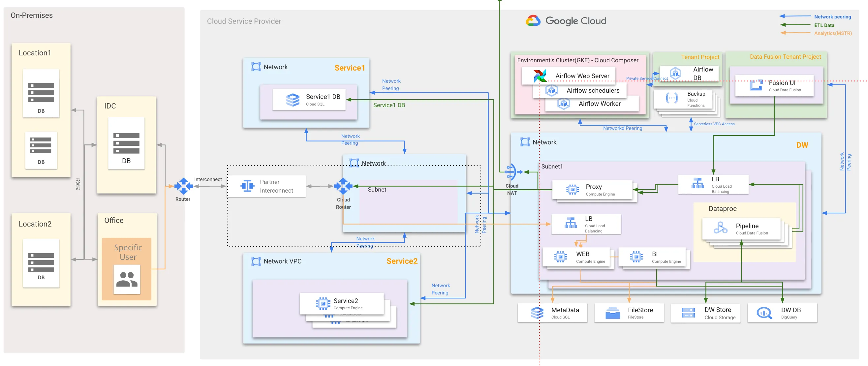Click the "Analytics(MSTR)" legend label

[x=833, y=33]
